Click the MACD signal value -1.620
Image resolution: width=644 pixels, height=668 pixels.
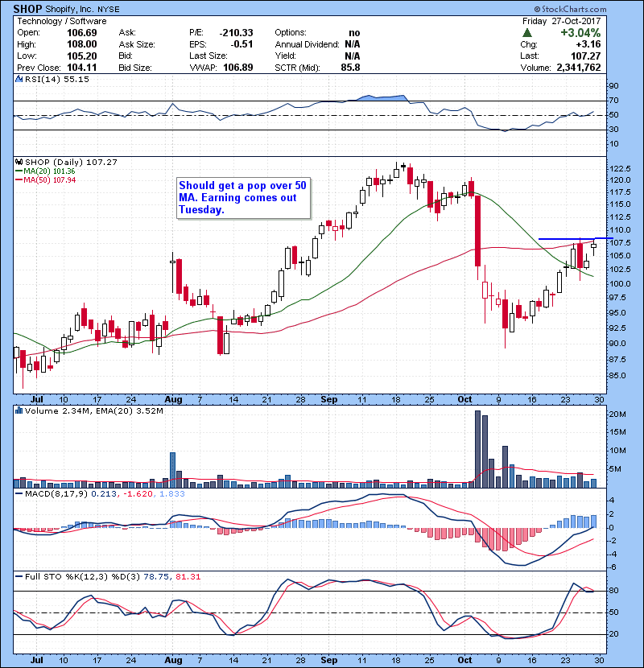[138, 494]
